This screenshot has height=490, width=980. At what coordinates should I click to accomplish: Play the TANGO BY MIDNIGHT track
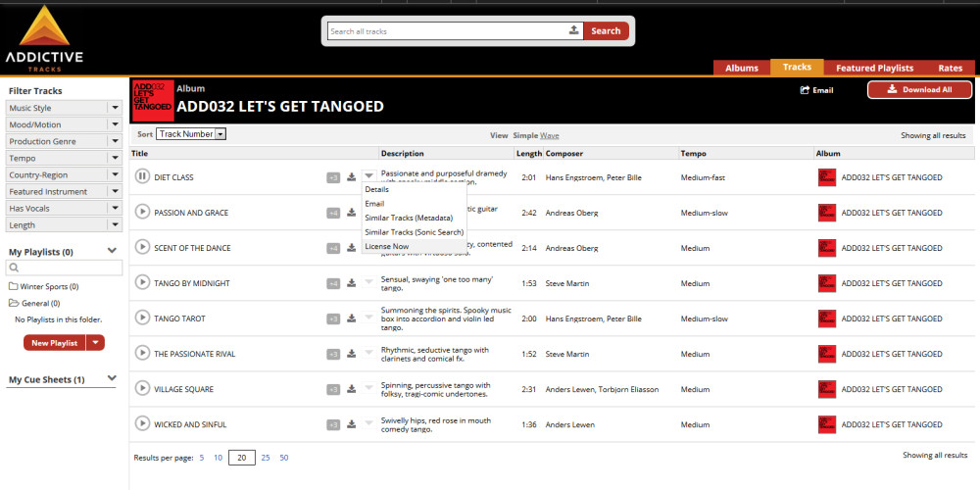142,282
